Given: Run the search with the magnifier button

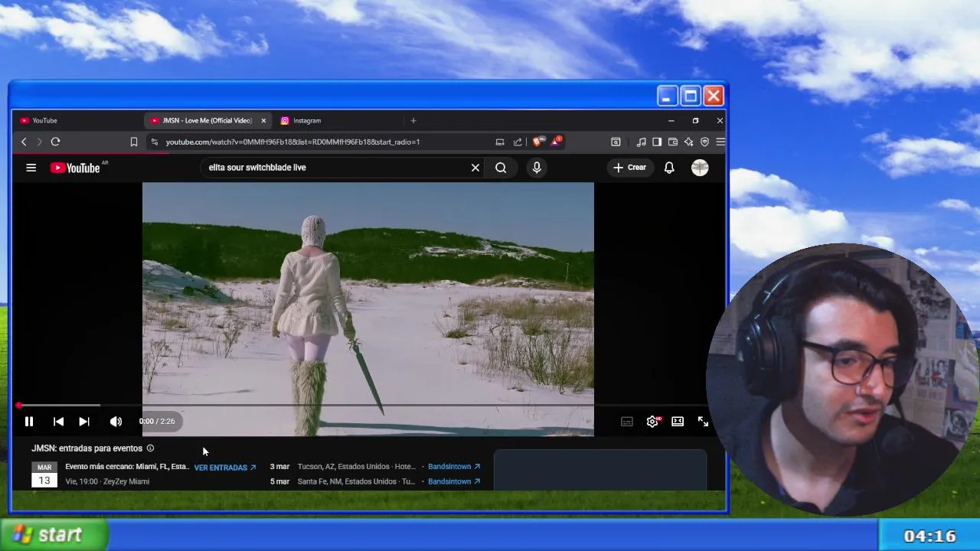Looking at the screenshot, I should [501, 168].
